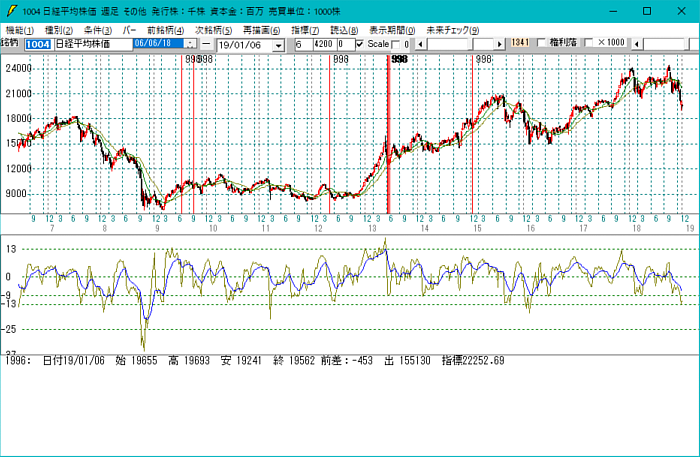Viewport: 700px width, 457px height.
Task: Click the application icon in title bar
Action: 10,10
